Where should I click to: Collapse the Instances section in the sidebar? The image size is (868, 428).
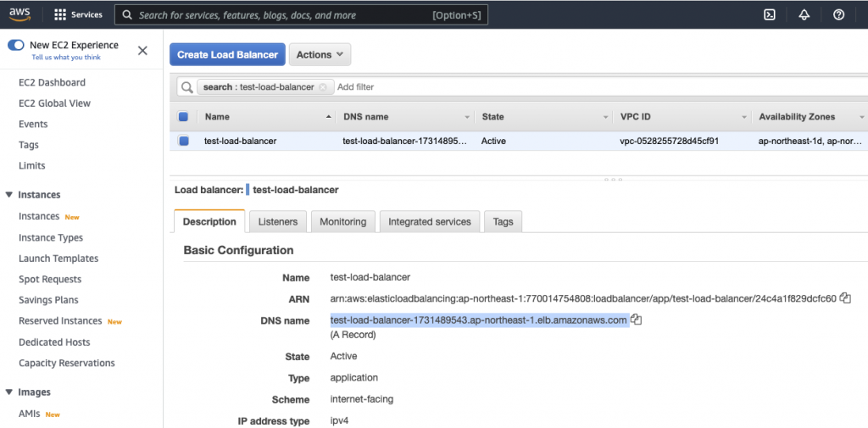click(8, 194)
